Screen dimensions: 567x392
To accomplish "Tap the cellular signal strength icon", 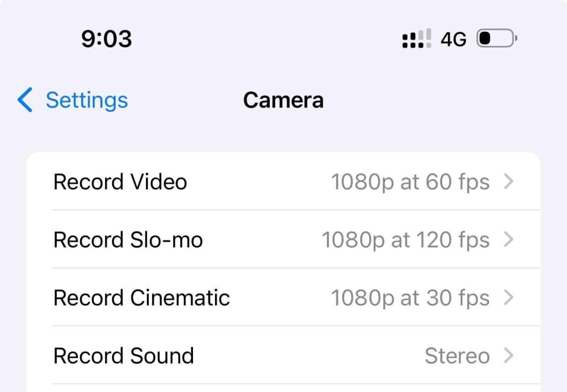I will pos(417,40).
